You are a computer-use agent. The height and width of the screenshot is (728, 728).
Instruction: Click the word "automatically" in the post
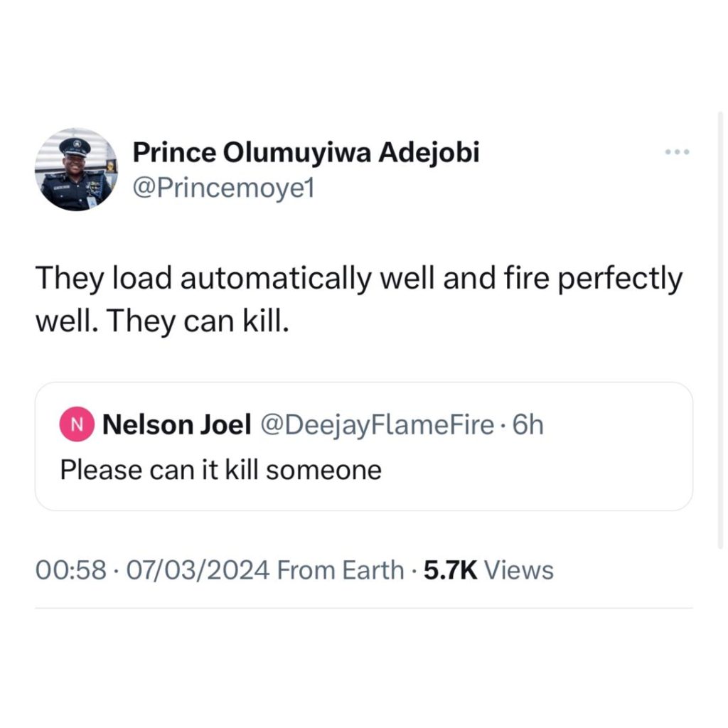[x=275, y=279]
